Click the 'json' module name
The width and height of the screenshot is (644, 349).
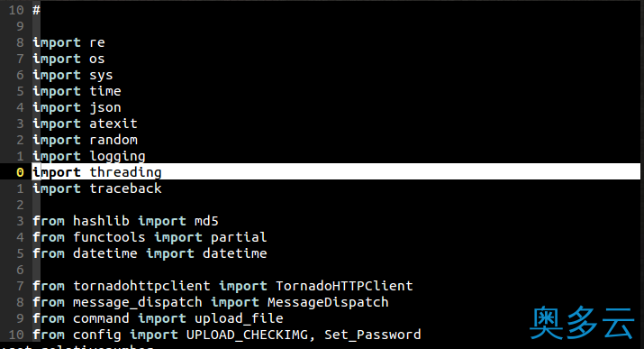tap(105, 107)
